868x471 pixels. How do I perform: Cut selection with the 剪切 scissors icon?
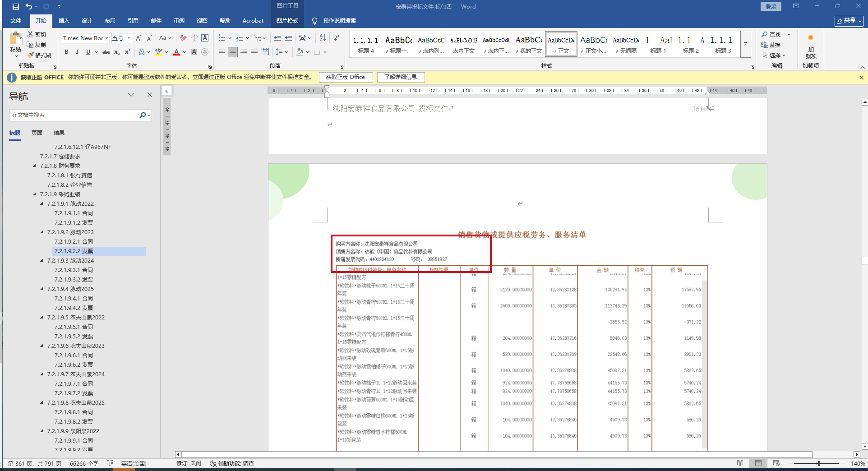click(x=37, y=34)
